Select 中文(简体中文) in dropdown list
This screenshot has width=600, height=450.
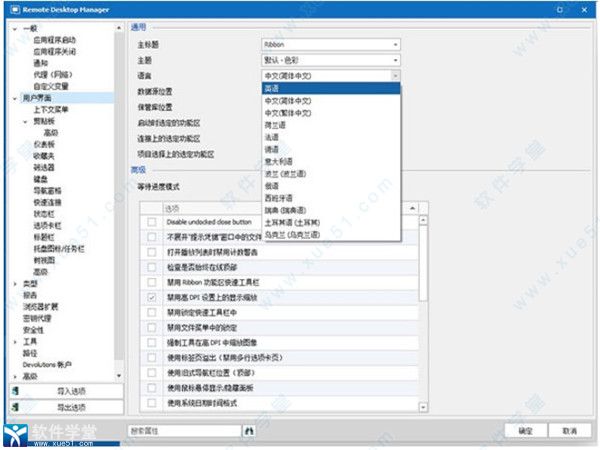(x=331, y=101)
